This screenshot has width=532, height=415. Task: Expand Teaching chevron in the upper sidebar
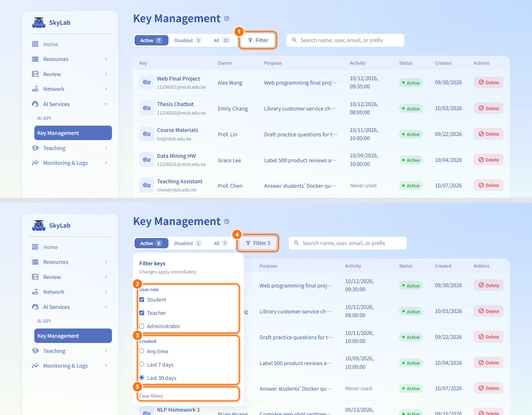(x=106, y=148)
